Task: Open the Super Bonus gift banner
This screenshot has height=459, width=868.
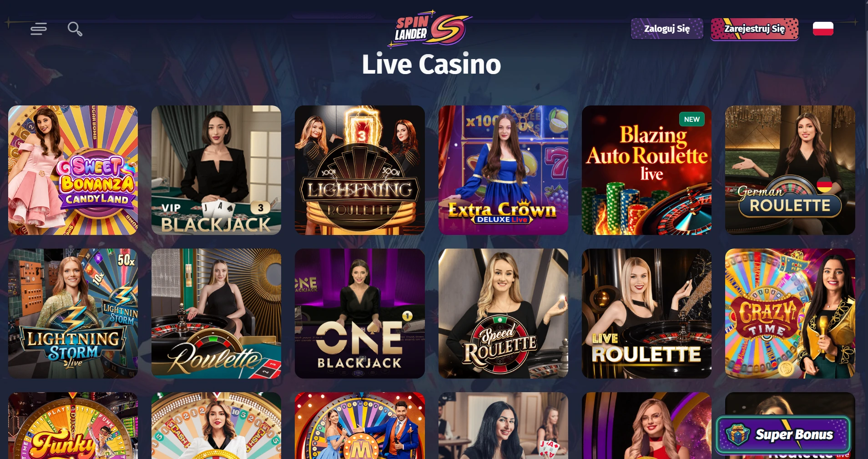Action: [783, 434]
